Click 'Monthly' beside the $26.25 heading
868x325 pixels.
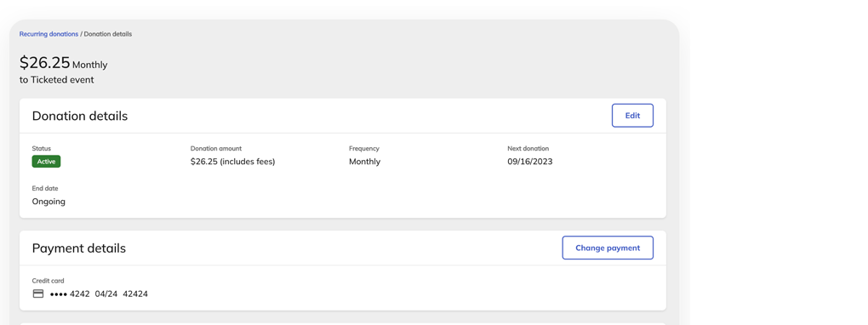coord(89,65)
